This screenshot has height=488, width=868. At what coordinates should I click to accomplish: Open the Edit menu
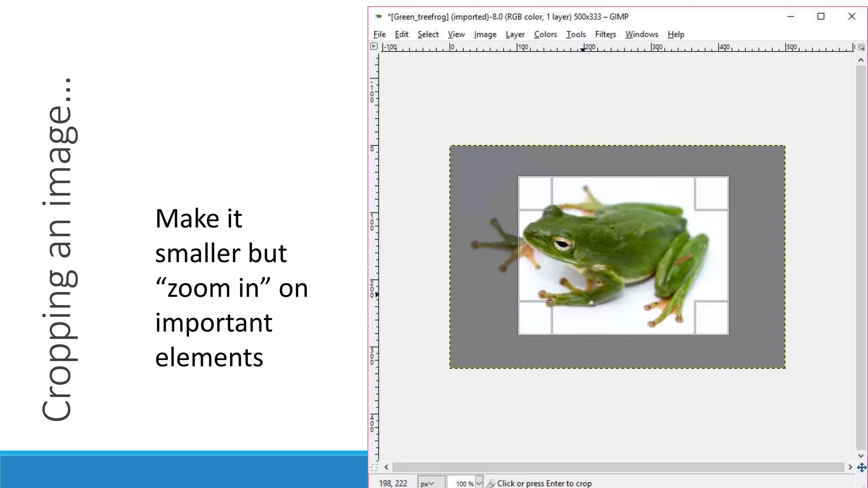coord(401,34)
